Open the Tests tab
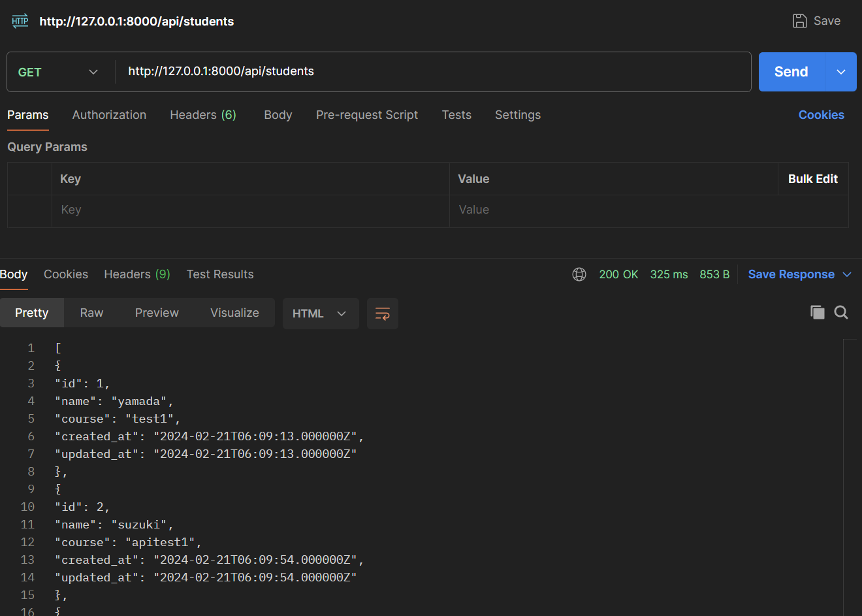 (456, 114)
